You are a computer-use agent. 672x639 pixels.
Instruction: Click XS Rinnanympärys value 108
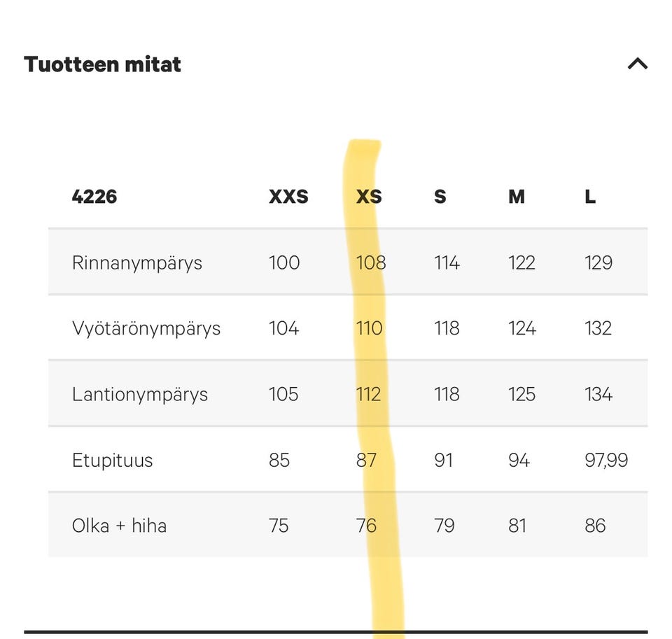pos(371,263)
